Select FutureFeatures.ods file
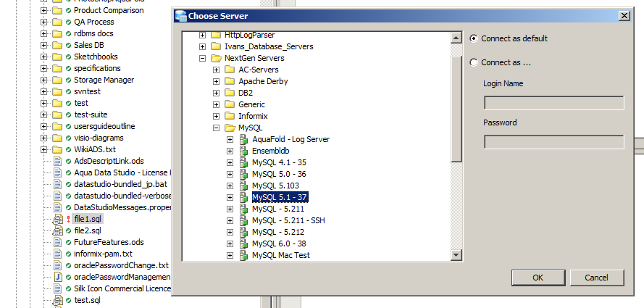The height and width of the screenshot is (308, 644). tap(109, 242)
